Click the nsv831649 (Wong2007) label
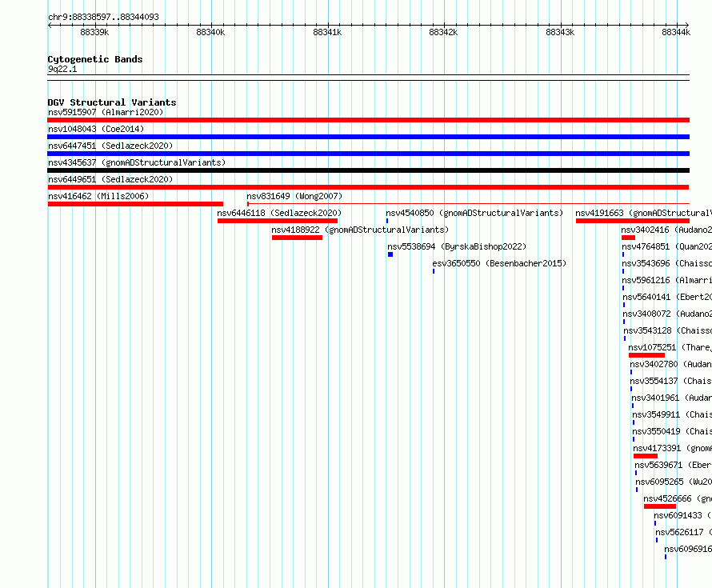Screen dimensions: 712x588 coord(294,196)
